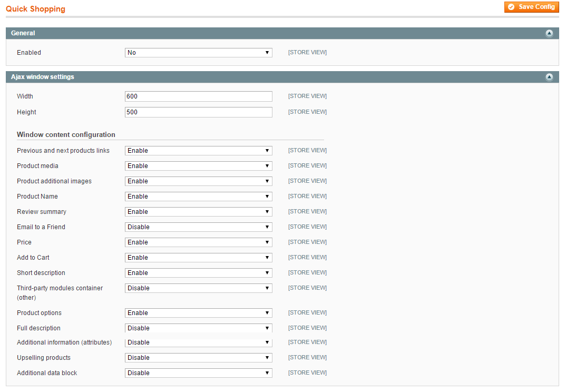Viewport: 566px width, 392px height.
Task: Open Product additional images dropdown
Action: (x=199, y=181)
